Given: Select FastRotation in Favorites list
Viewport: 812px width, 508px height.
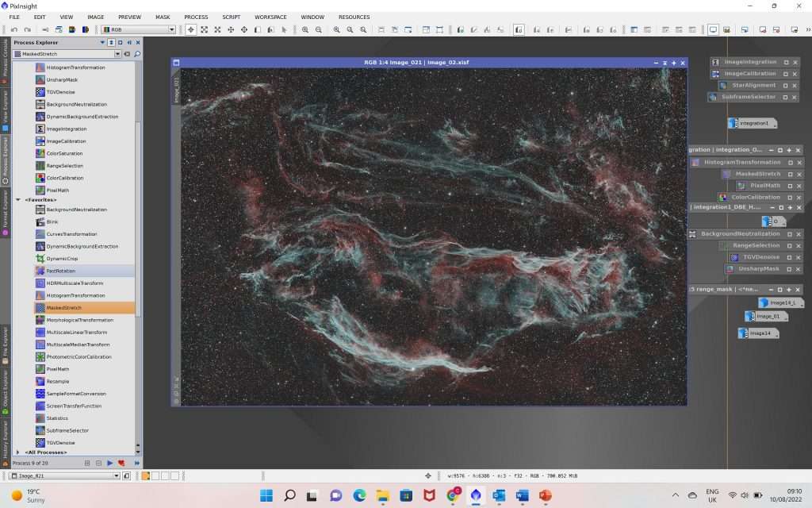Looking at the screenshot, I should 60,271.
